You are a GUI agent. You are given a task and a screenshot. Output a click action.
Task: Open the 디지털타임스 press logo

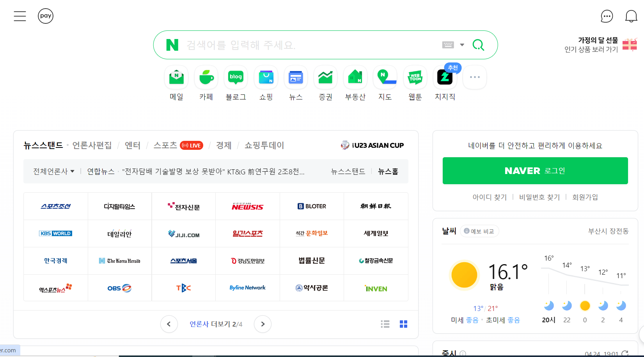tap(119, 206)
